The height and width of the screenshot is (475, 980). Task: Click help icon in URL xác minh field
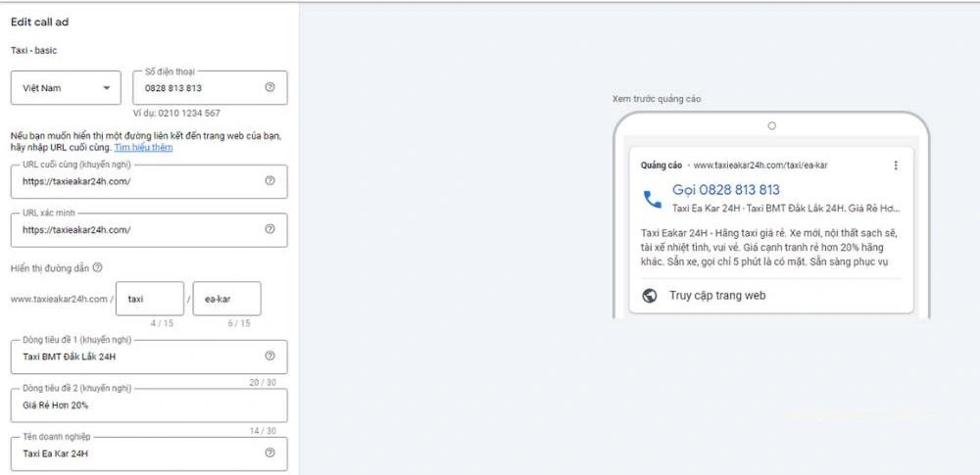coord(270,229)
